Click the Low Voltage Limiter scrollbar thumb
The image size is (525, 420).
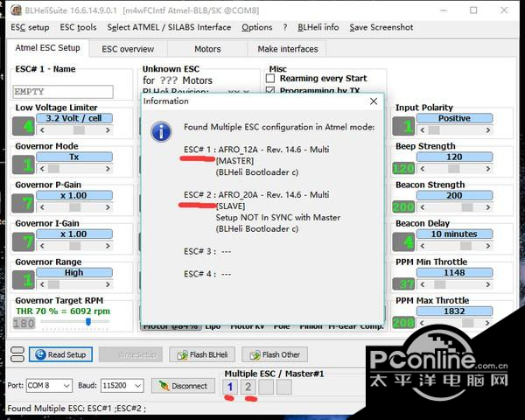click(79, 130)
